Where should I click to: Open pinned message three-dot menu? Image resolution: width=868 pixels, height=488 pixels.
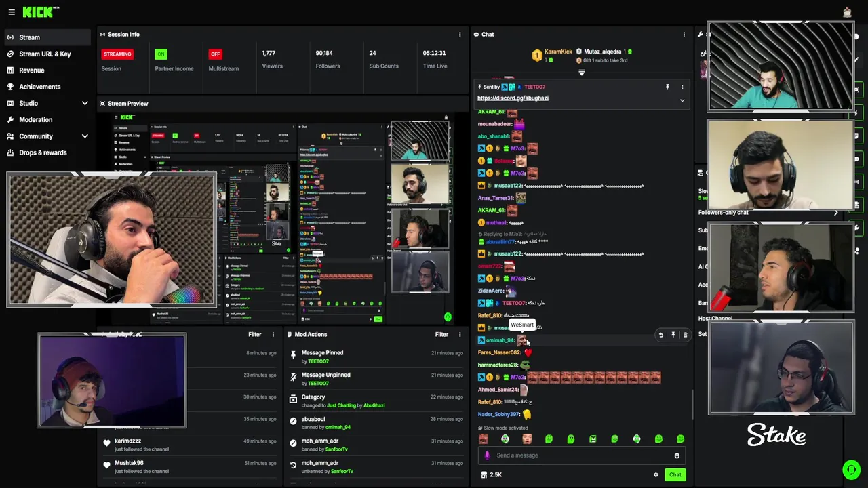click(682, 87)
